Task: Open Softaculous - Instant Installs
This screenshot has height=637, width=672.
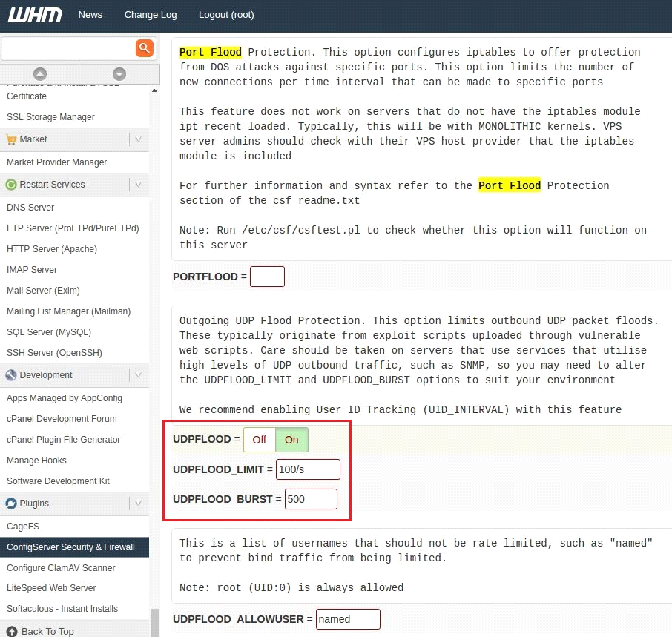Action: point(62,609)
